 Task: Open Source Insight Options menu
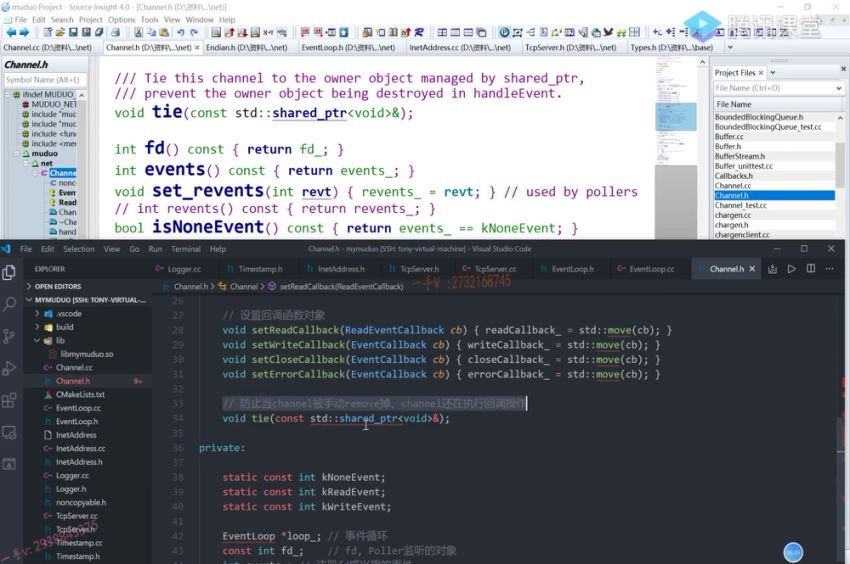point(121,19)
